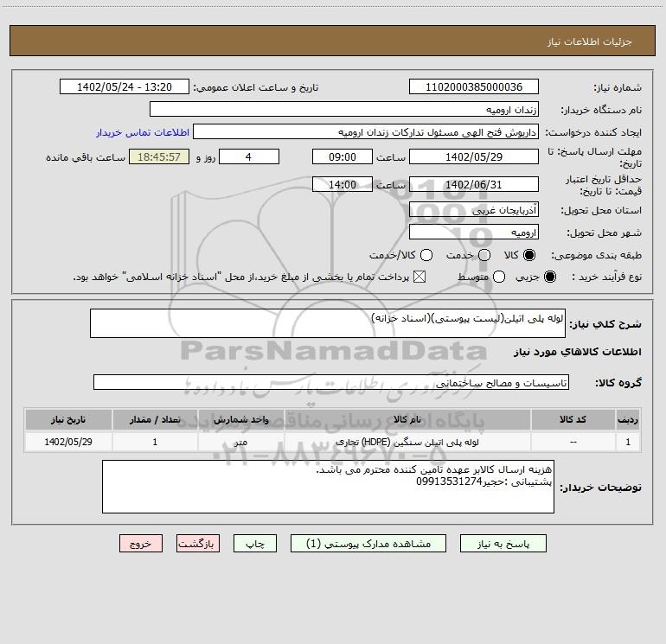Click the توضیحات خریدار label
Screen dimensions: 666x644
pyautogui.click(x=600, y=488)
